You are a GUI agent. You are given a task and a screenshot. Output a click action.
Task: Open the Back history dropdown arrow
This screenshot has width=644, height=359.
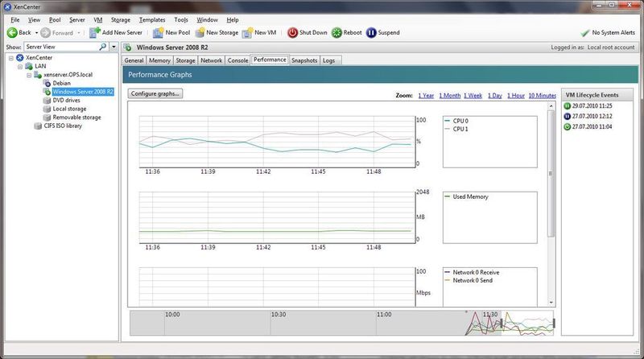[36, 33]
